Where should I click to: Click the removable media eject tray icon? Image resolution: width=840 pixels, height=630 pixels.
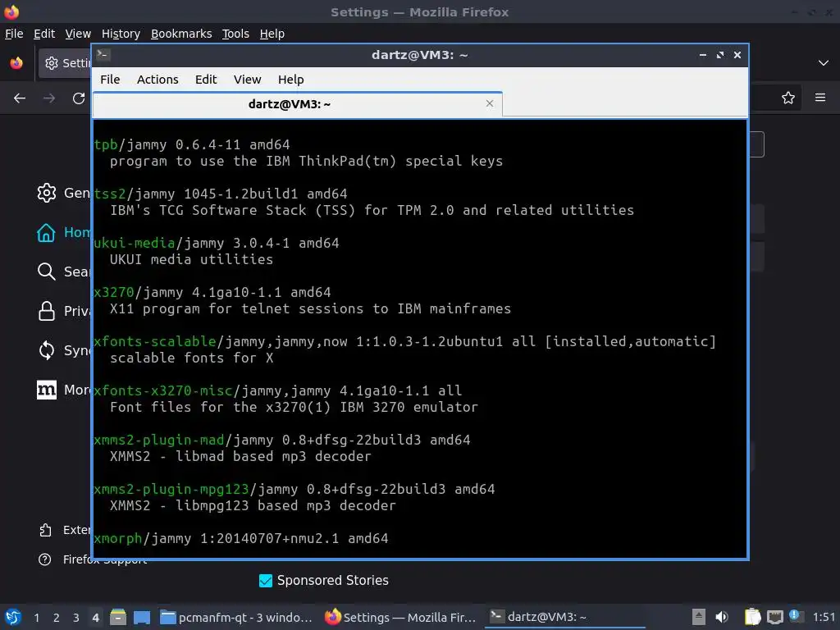pos(698,617)
